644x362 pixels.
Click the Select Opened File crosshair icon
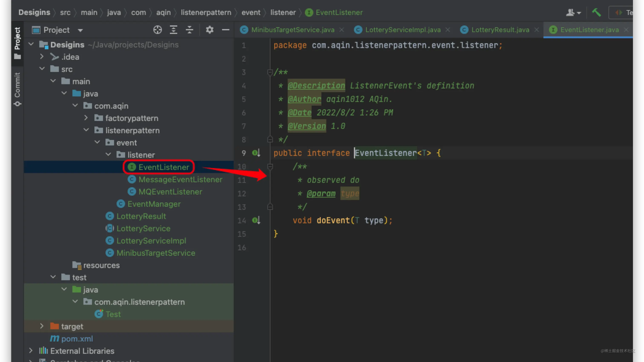click(x=158, y=30)
